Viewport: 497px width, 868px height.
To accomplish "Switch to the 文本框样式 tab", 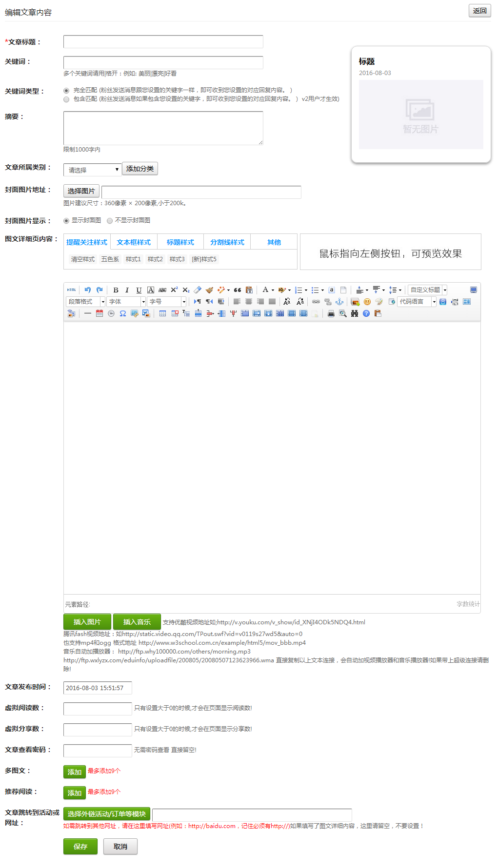I will (134, 242).
